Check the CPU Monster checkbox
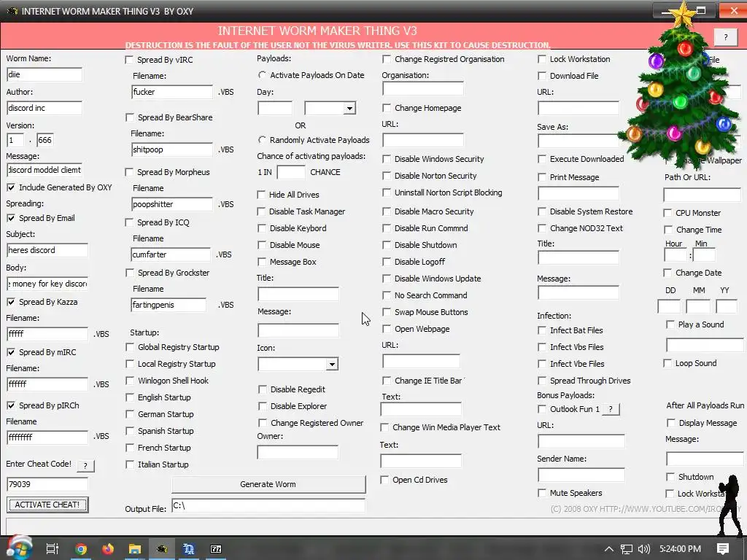 tap(667, 213)
